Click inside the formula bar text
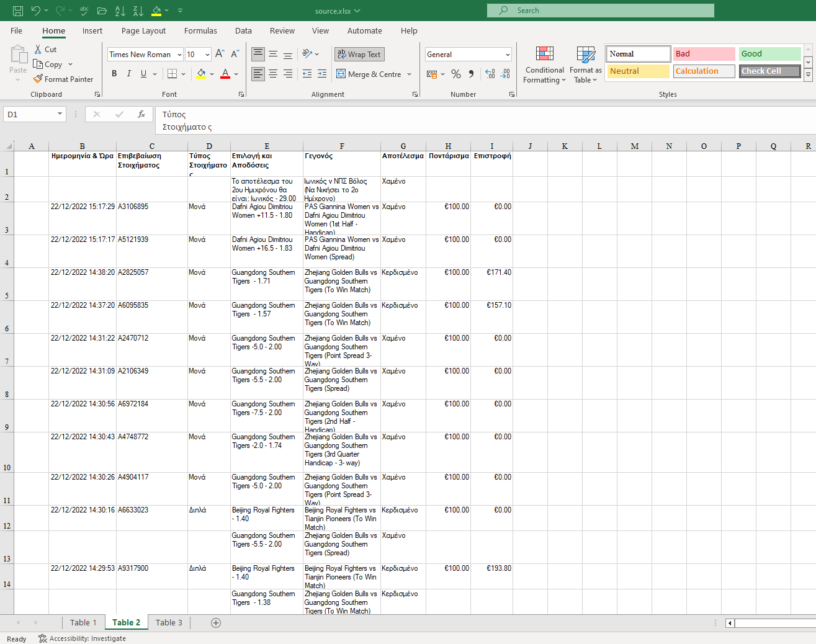 (486, 120)
